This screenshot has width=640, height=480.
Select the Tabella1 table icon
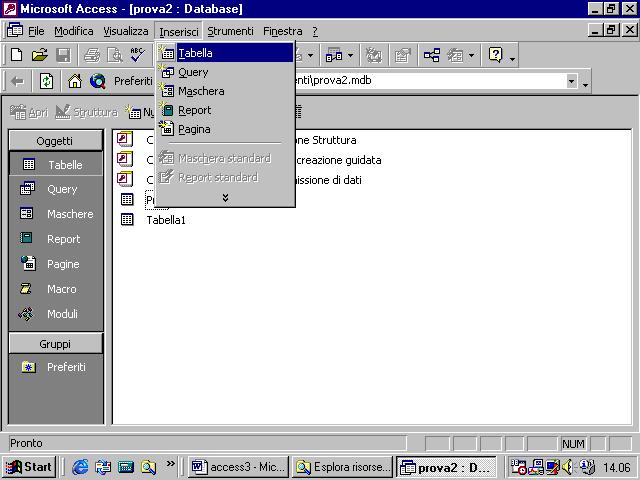coord(127,219)
